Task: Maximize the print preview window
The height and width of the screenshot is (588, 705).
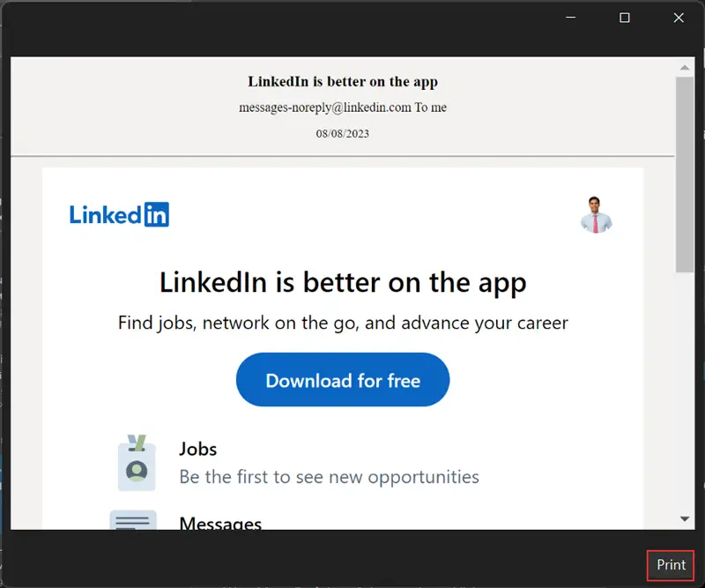Action: 625,18
